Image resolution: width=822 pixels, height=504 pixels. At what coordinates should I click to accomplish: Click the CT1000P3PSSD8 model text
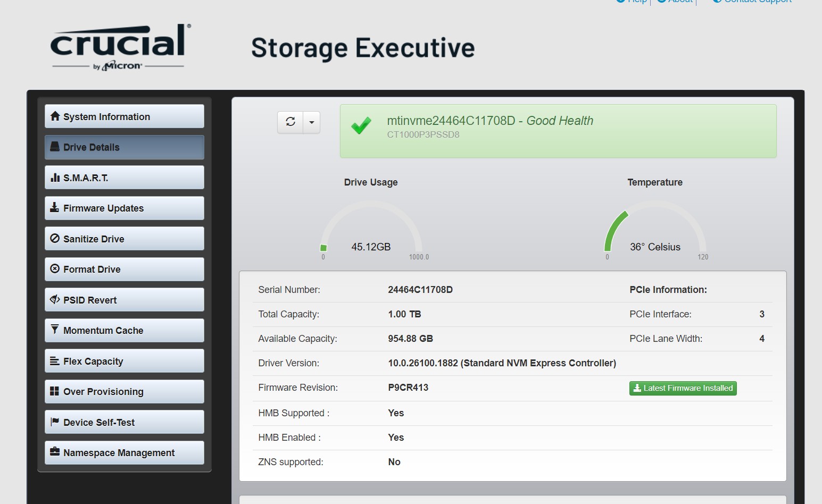coord(423,135)
